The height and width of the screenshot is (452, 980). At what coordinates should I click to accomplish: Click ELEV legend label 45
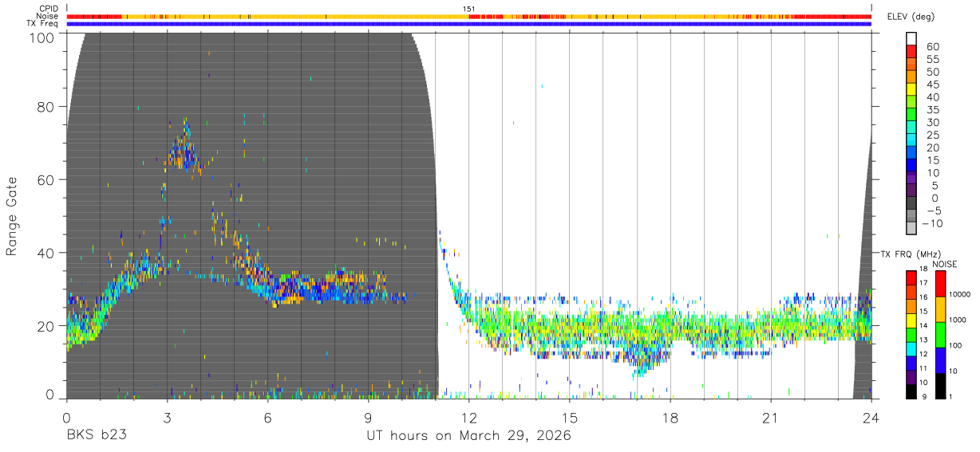pos(931,85)
